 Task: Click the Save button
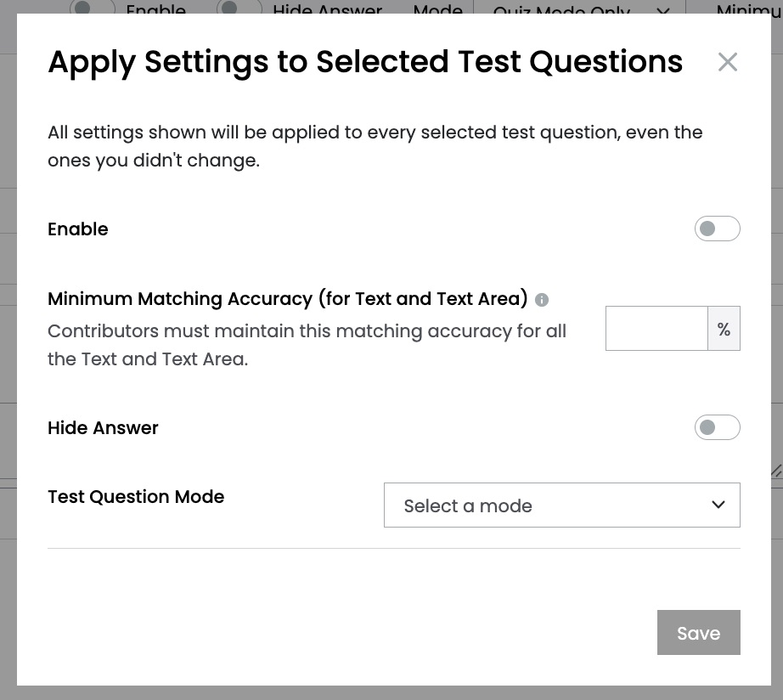coord(699,633)
